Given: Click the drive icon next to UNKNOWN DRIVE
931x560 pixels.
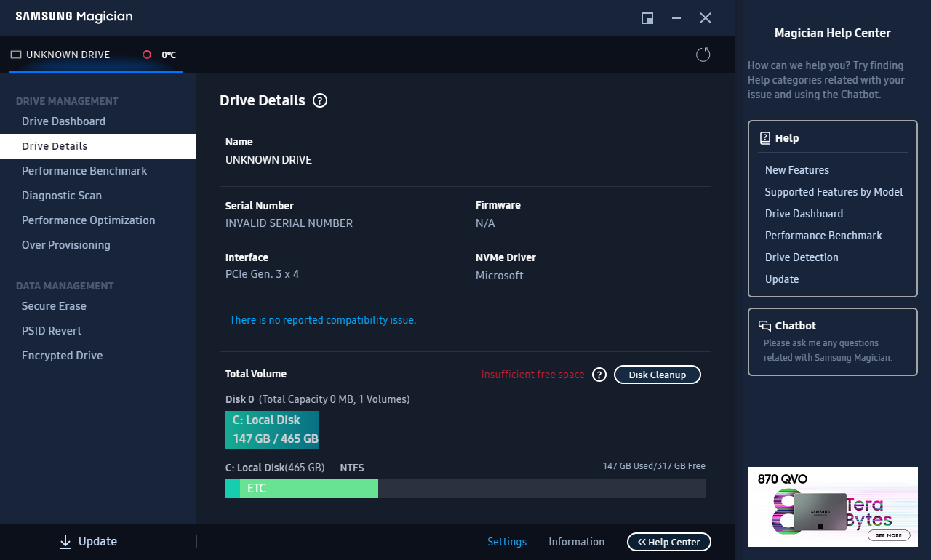Looking at the screenshot, I should pos(16,55).
